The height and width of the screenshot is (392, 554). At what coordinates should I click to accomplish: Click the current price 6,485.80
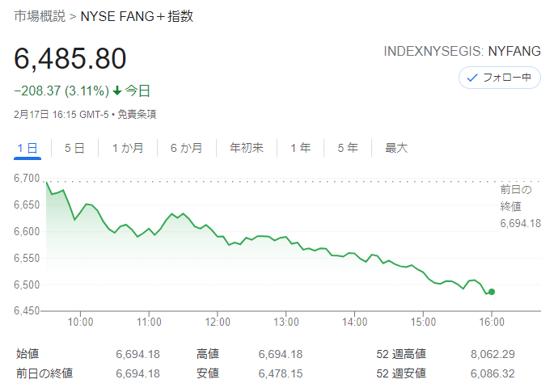[70, 59]
